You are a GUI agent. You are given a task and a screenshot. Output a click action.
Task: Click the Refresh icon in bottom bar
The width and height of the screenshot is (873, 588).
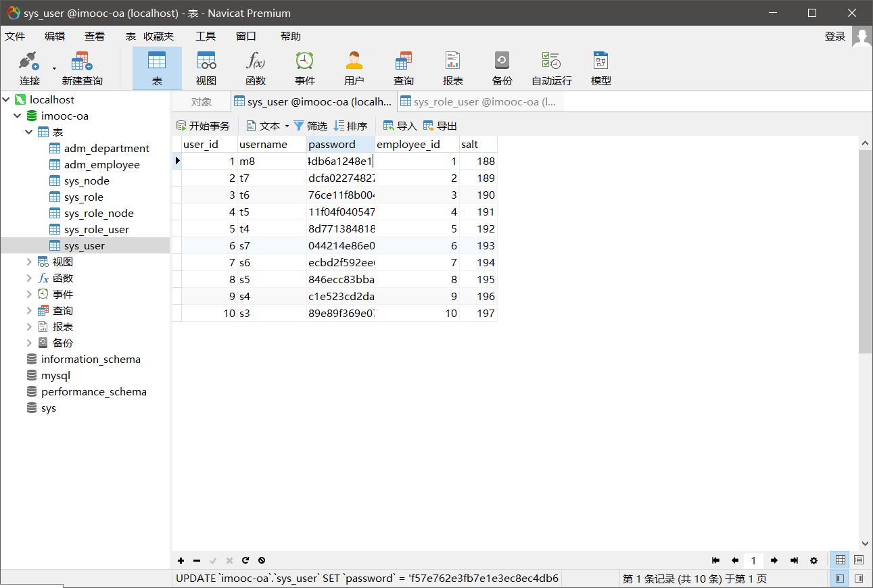(x=245, y=560)
